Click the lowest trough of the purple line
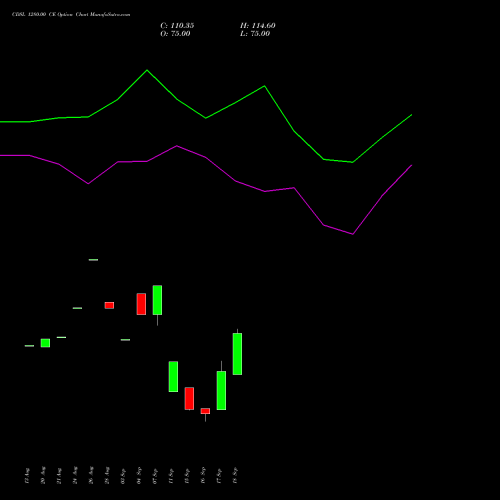 353,234
